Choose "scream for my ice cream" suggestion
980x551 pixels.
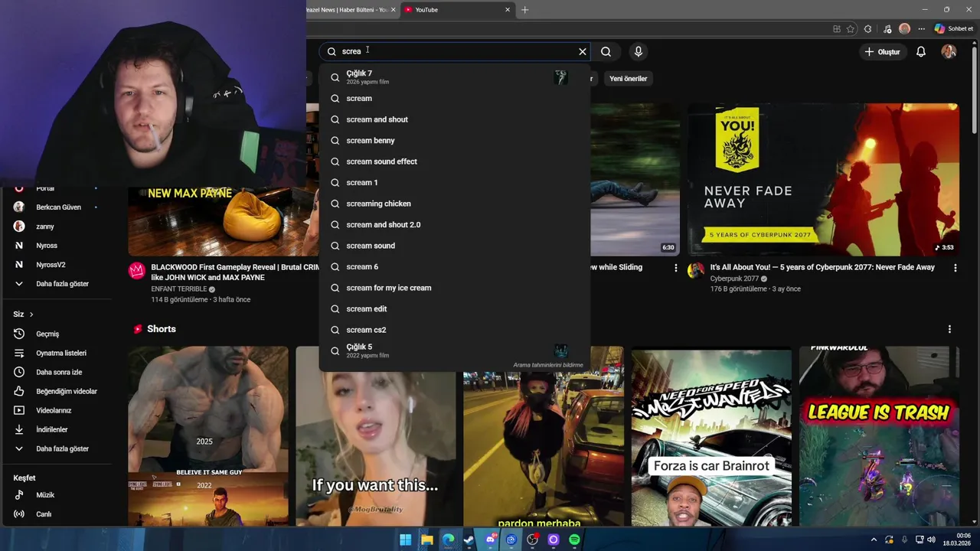[x=455, y=288]
